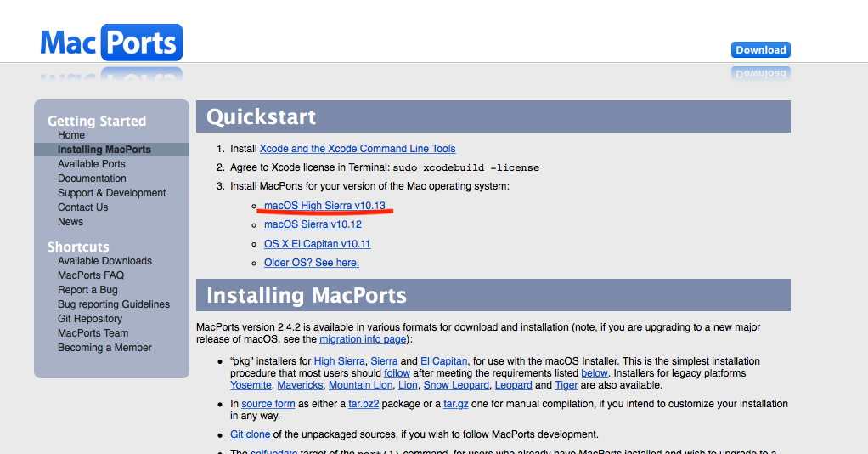Open the Git clone link
The image size is (868, 454).
tap(251, 434)
